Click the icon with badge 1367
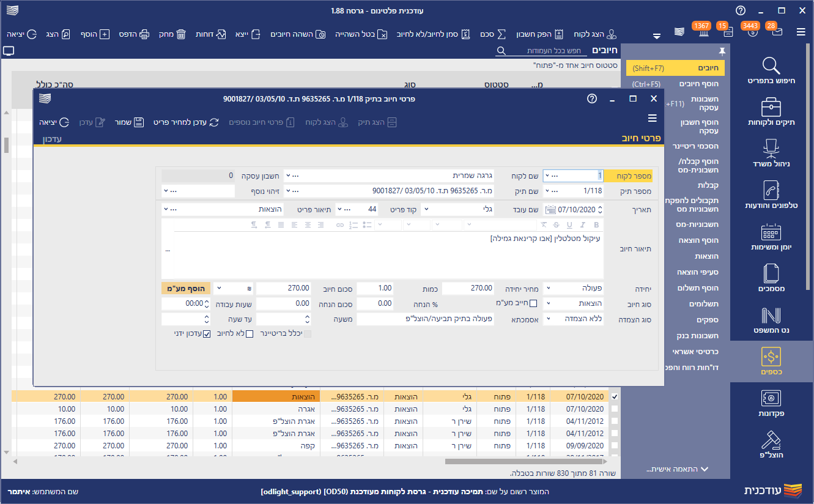The width and height of the screenshot is (814, 504). 704,32
